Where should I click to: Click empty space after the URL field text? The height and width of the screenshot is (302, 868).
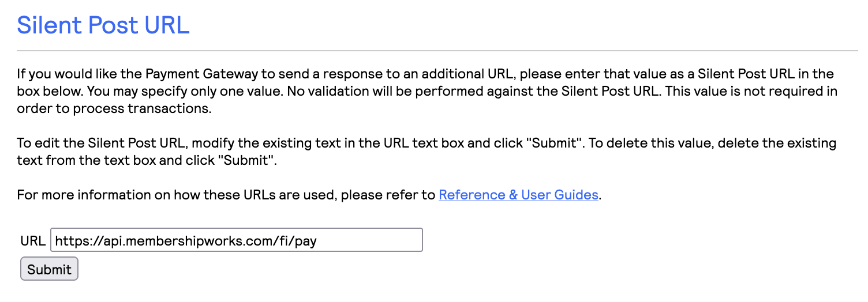click(375, 240)
